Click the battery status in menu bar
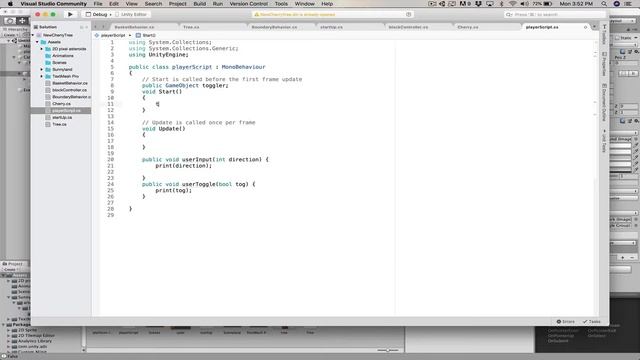The width and height of the screenshot is (640, 360). pyautogui.click(x=543, y=4)
